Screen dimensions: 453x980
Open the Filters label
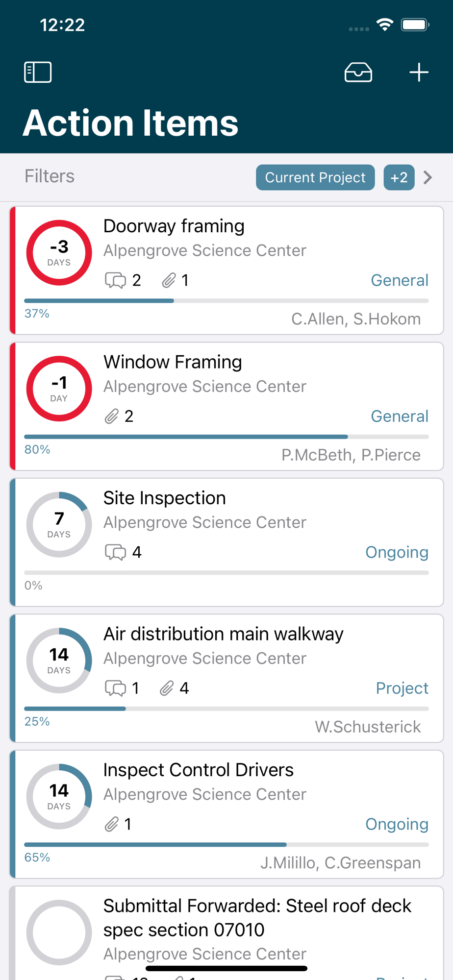click(x=50, y=176)
